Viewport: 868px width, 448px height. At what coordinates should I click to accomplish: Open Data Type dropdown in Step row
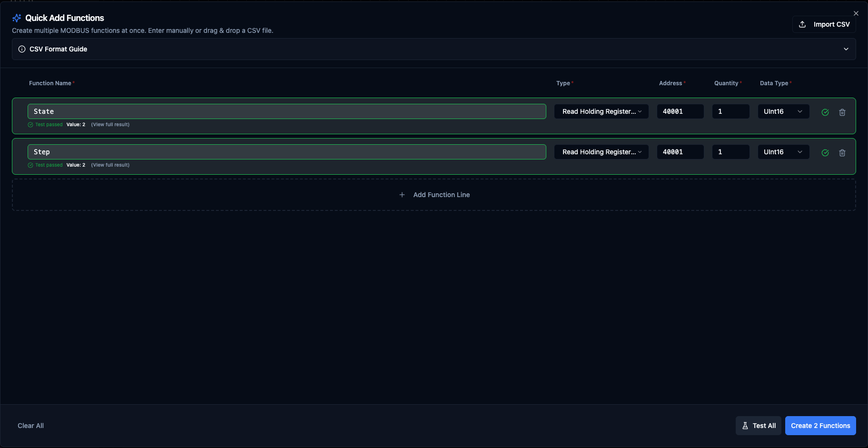click(783, 152)
